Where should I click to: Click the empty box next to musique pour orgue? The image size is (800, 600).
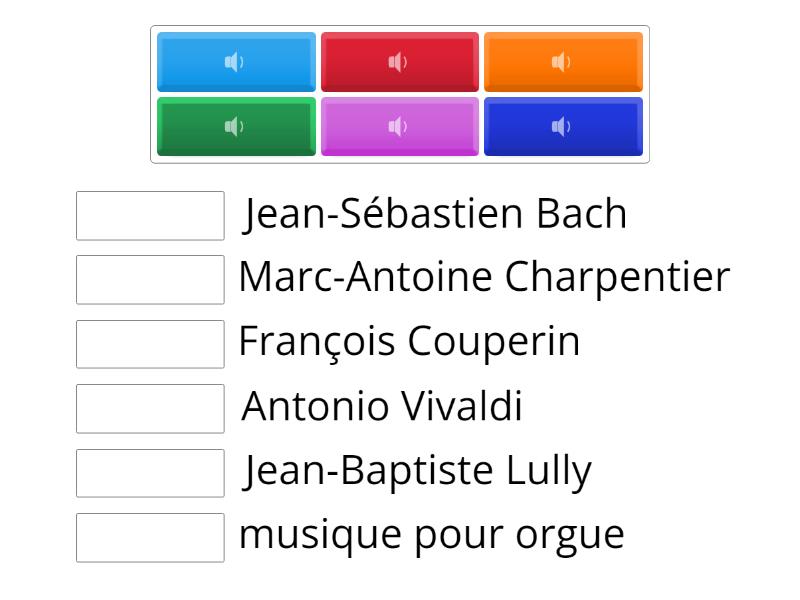[150, 537]
